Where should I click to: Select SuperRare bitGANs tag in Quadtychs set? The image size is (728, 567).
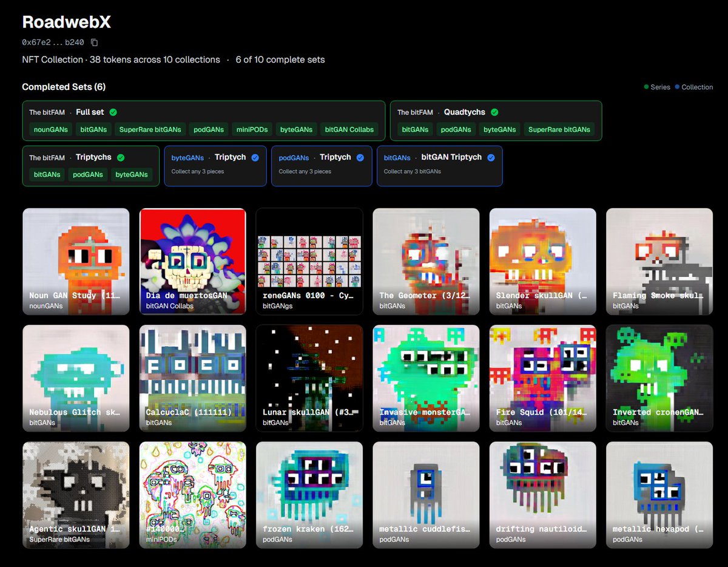pyautogui.click(x=559, y=129)
